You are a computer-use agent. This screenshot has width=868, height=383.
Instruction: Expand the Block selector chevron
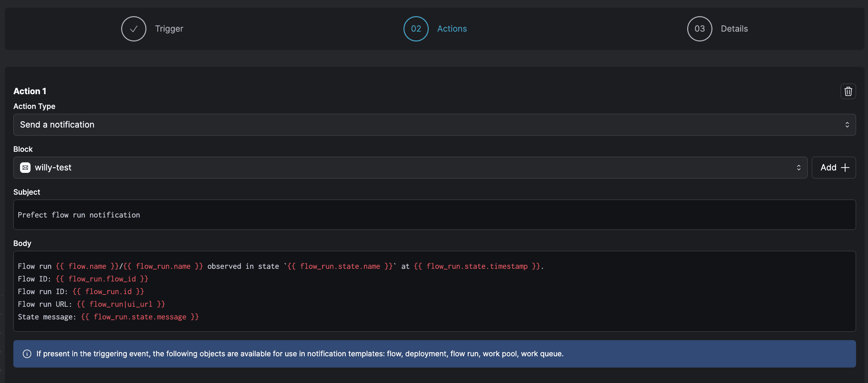[798, 168]
